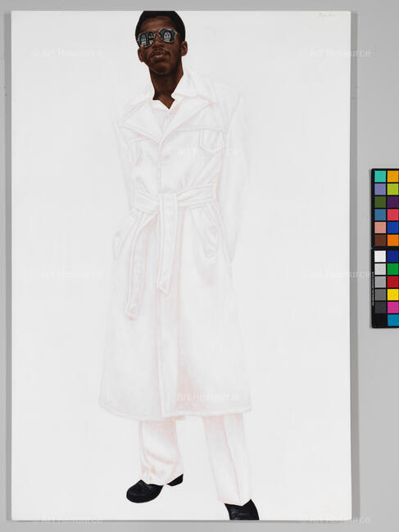Pick the orange swatch beside brown
399x532 pixels.
pos(393,240)
